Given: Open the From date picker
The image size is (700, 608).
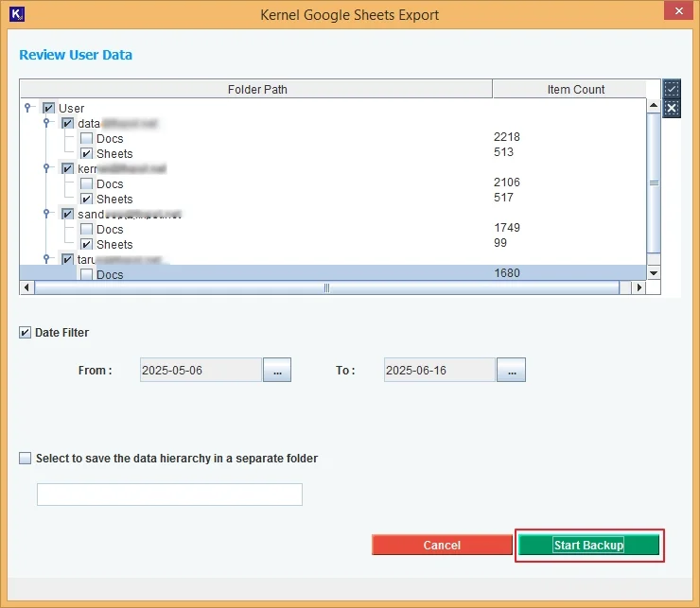Looking at the screenshot, I should [x=277, y=371].
